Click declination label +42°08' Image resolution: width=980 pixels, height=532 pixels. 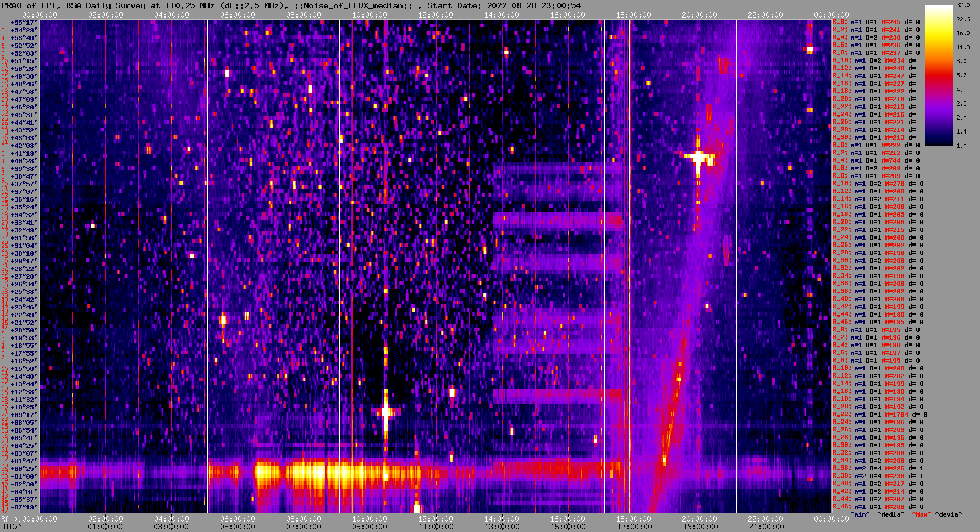tap(24, 145)
